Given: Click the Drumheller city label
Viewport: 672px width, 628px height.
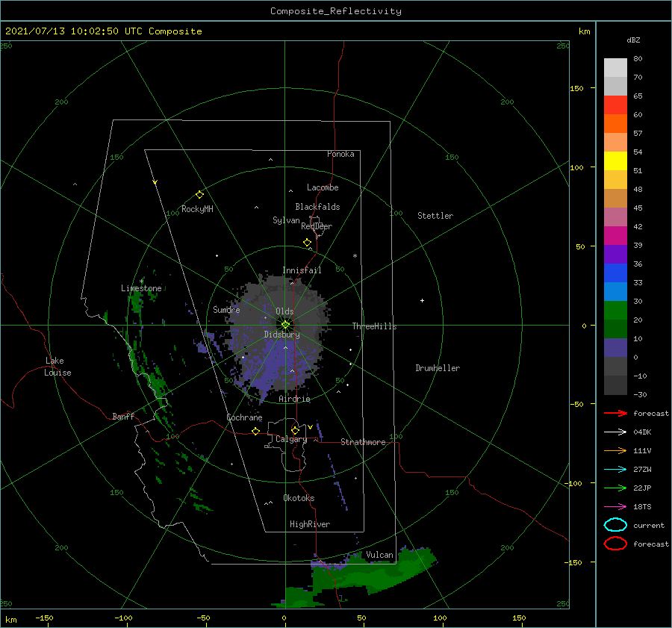Looking at the screenshot, I should (x=438, y=368).
